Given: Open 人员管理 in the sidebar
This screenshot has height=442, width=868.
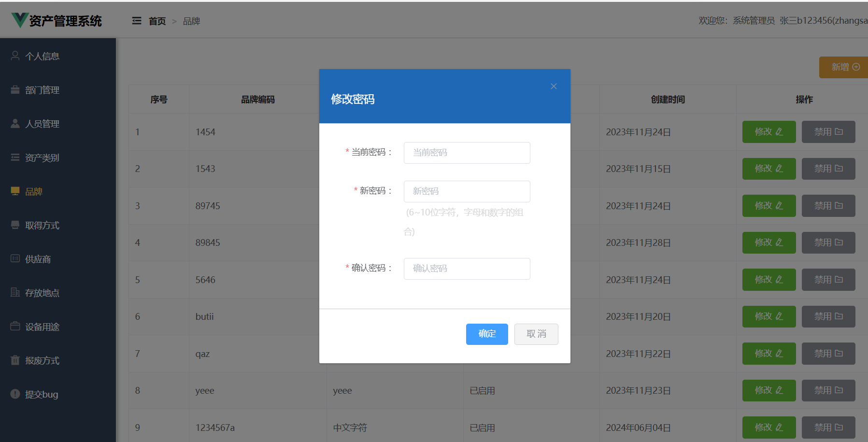Looking at the screenshot, I should (x=58, y=124).
